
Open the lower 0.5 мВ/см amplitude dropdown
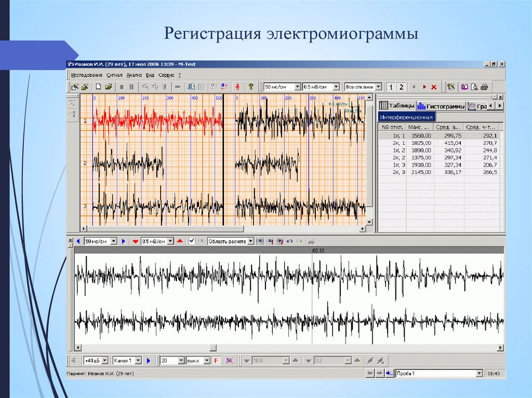170,241
